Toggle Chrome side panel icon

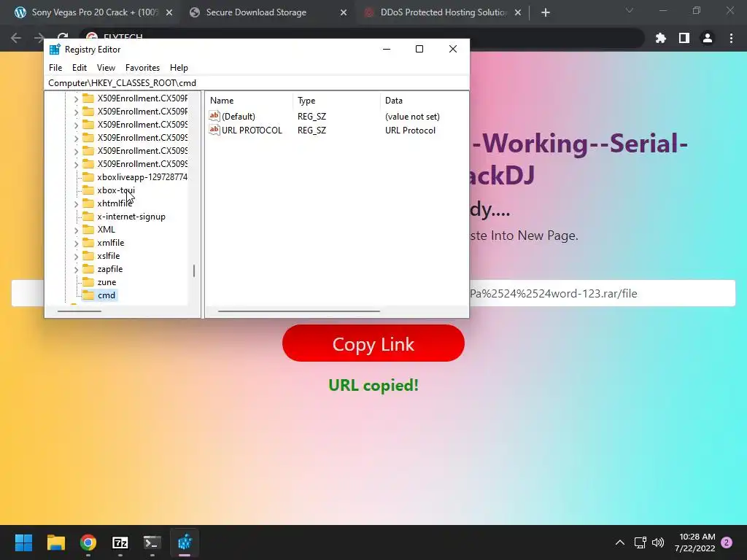[684, 38]
